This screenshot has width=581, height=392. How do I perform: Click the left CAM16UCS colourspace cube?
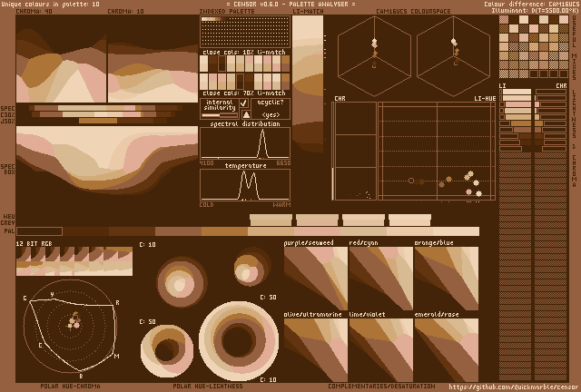[374, 55]
